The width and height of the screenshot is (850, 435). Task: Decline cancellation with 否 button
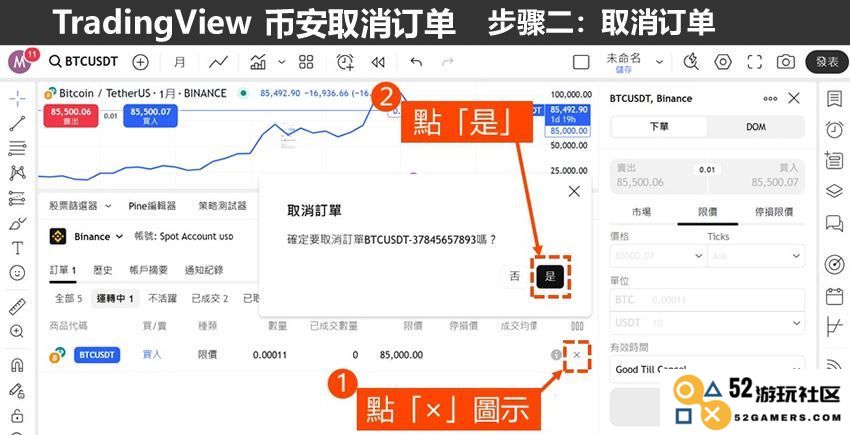tap(514, 276)
